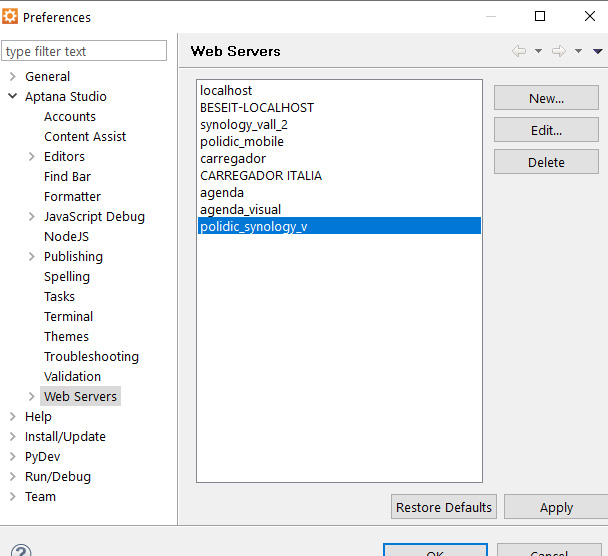Click the back navigation arrow icon

coord(519,51)
